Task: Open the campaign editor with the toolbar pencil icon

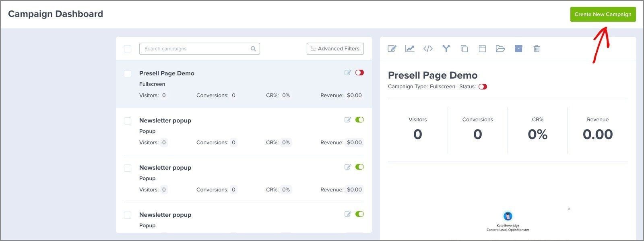Action: (x=392, y=49)
